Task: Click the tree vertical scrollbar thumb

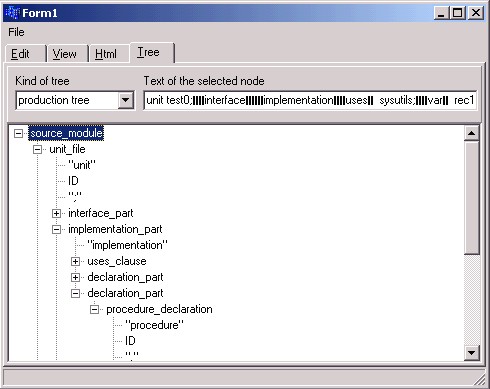Action: (471, 198)
